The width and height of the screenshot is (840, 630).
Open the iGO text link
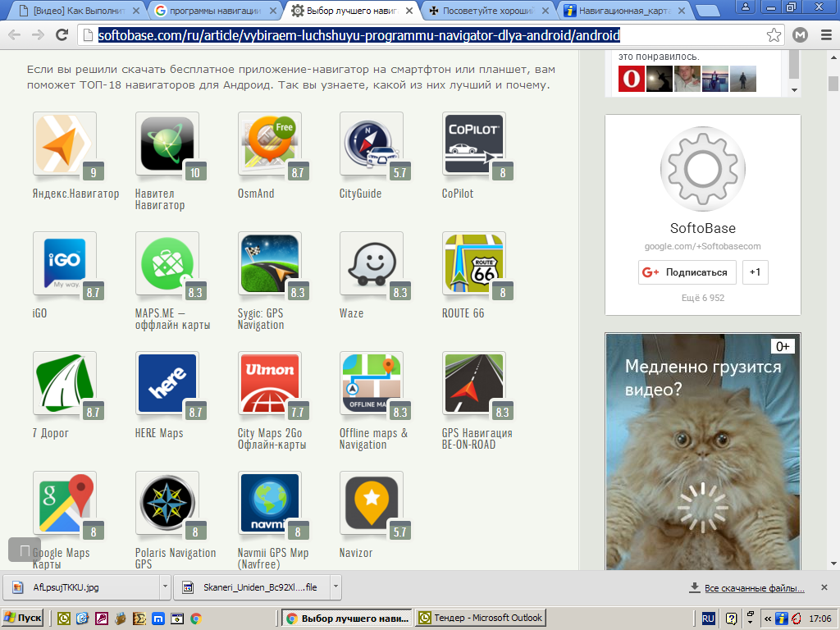[x=39, y=313]
